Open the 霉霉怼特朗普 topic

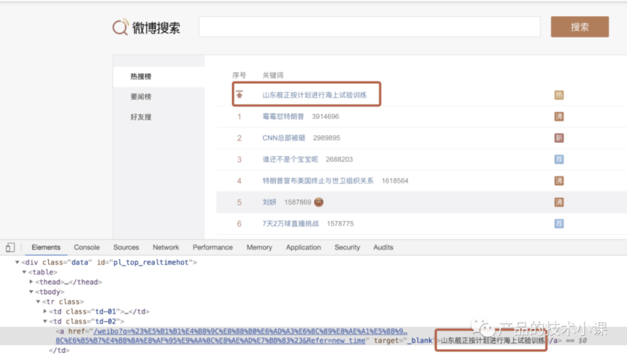coord(283,117)
